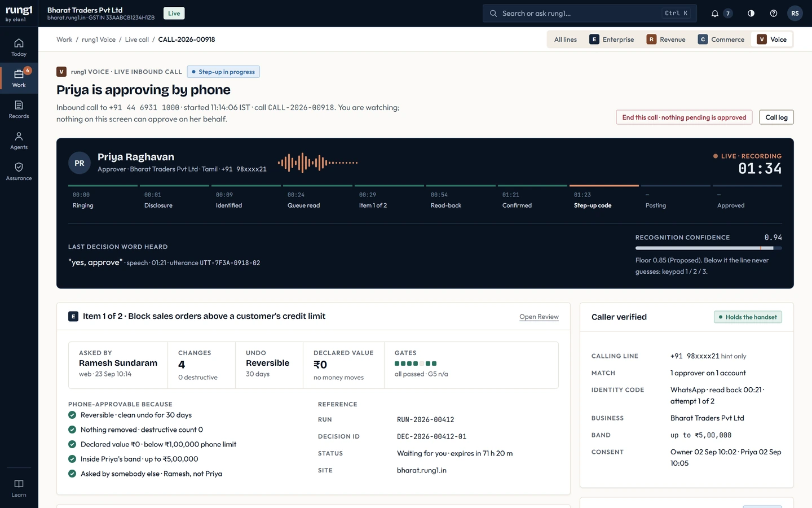Open the Learn book icon
The image size is (812, 508).
tap(19, 488)
